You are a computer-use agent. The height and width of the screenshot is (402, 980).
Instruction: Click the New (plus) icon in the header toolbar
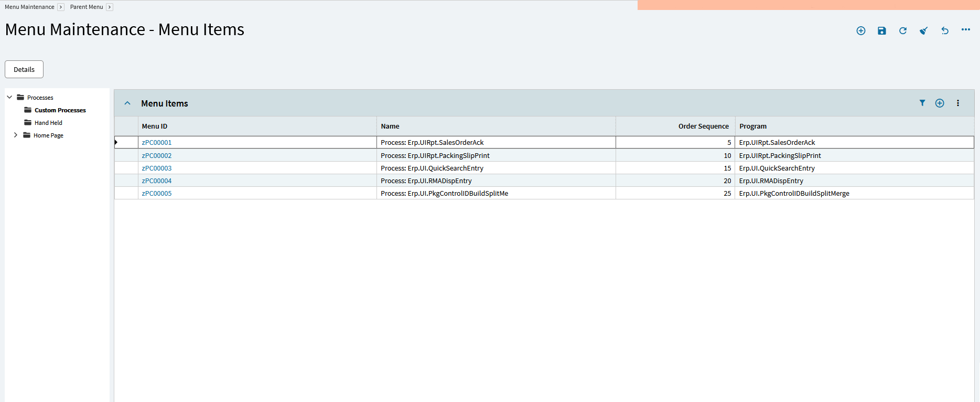click(861, 30)
